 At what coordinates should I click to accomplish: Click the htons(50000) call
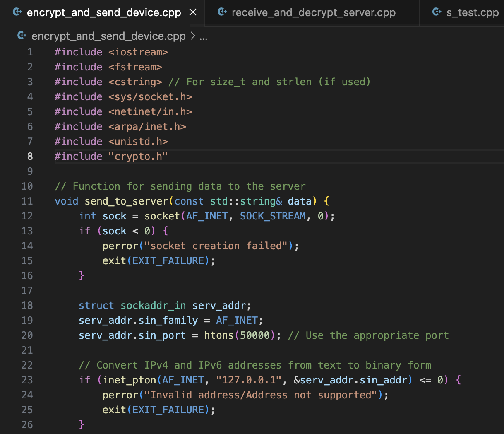pyautogui.click(x=240, y=335)
